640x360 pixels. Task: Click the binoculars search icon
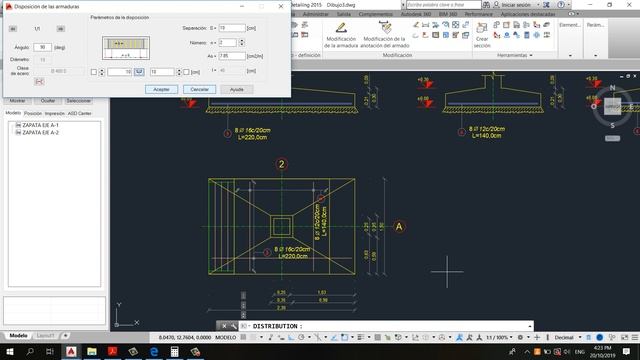pos(486,5)
